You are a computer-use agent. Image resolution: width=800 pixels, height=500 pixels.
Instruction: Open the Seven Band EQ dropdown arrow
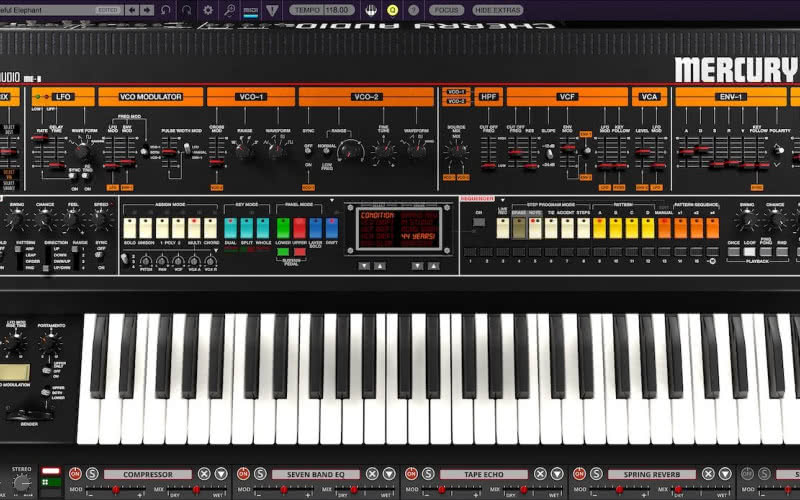coord(388,473)
